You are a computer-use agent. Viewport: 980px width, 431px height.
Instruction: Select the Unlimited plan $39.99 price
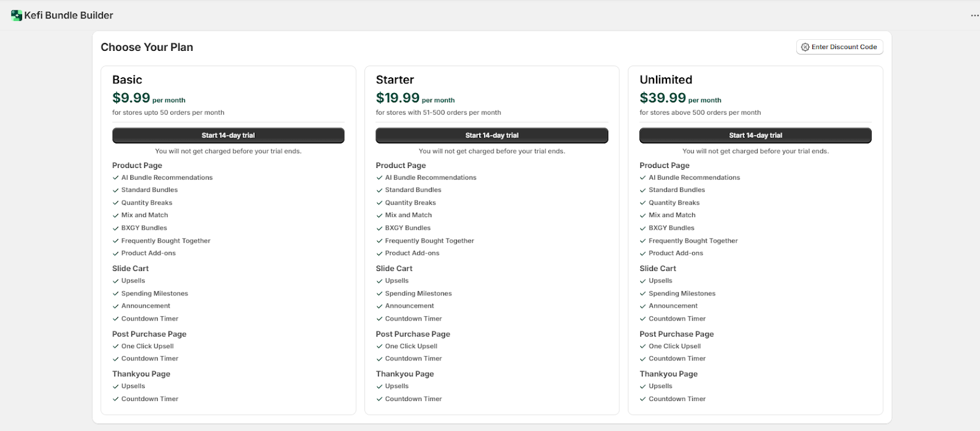(662, 98)
